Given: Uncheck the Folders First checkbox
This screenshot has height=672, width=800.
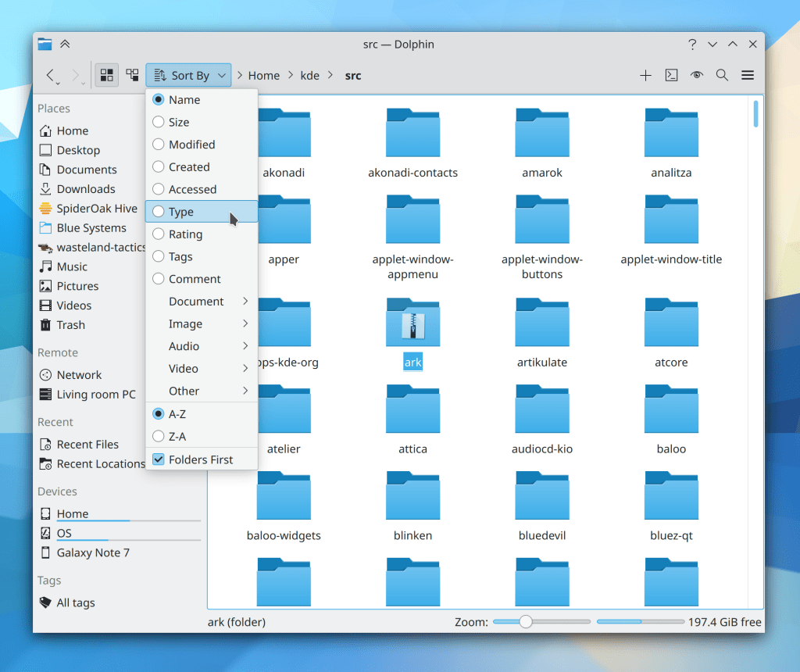Looking at the screenshot, I should pos(159,459).
